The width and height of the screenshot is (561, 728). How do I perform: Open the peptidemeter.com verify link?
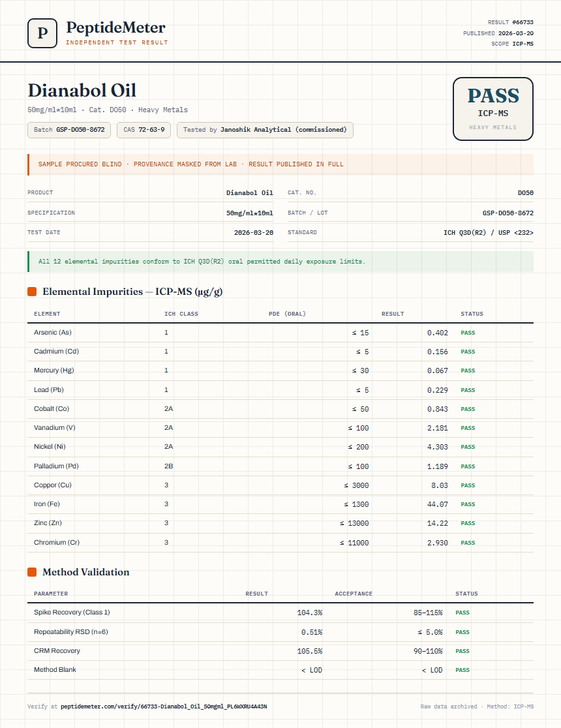pos(164,706)
